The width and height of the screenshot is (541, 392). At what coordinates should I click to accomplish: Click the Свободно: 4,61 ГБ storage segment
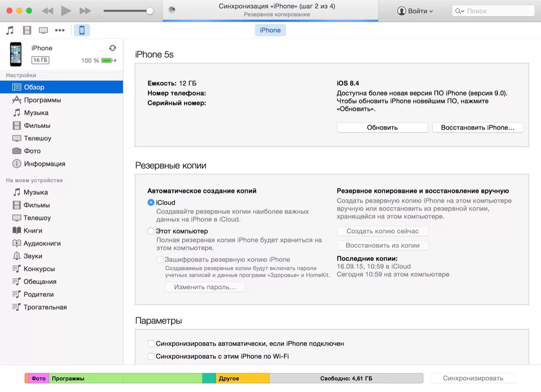coord(346,378)
